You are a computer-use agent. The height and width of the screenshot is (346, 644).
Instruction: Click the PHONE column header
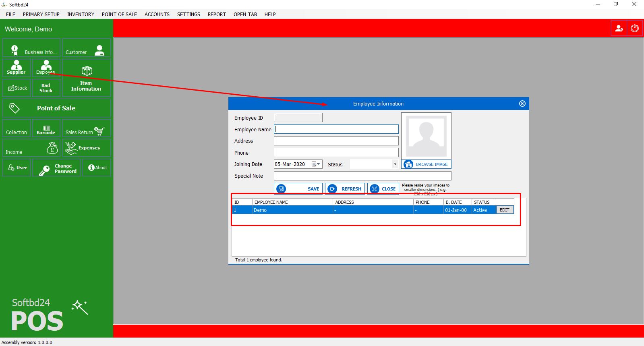(x=429, y=202)
